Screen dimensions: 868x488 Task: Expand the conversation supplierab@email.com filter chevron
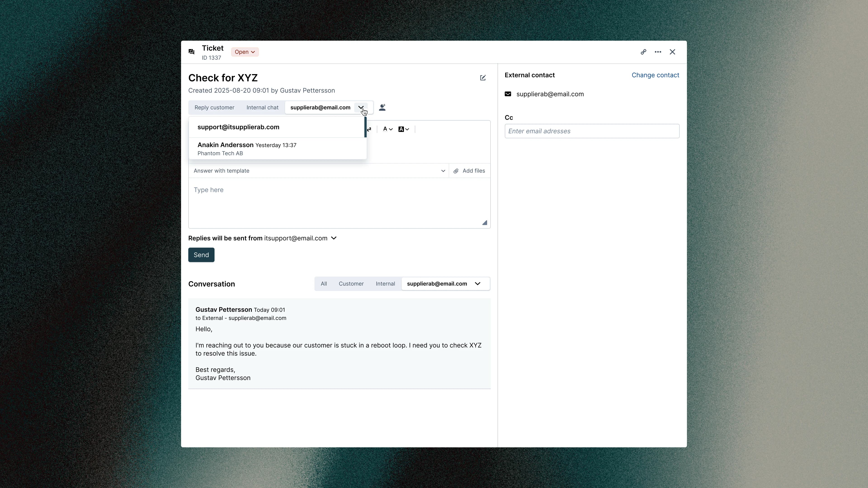477,284
